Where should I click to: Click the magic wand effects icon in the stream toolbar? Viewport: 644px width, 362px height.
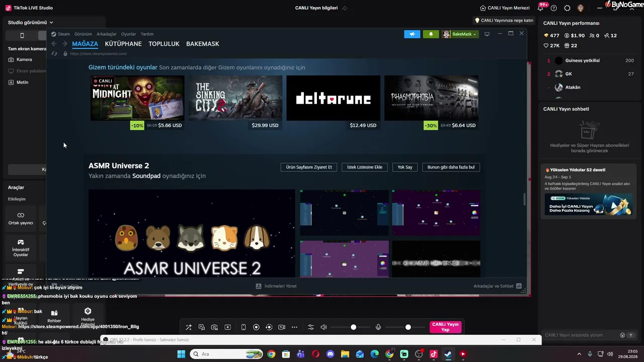pos(189,327)
